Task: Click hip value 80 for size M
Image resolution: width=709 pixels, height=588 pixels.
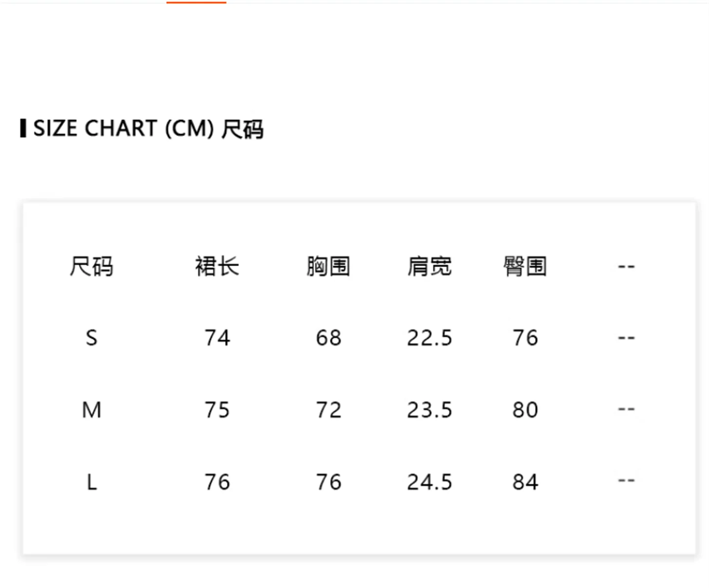Action: coord(525,410)
